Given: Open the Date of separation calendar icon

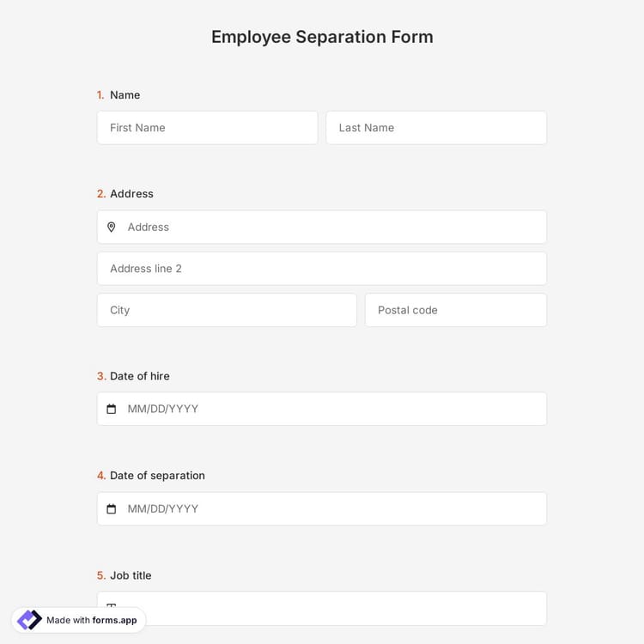Looking at the screenshot, I should tap(112, 509).
